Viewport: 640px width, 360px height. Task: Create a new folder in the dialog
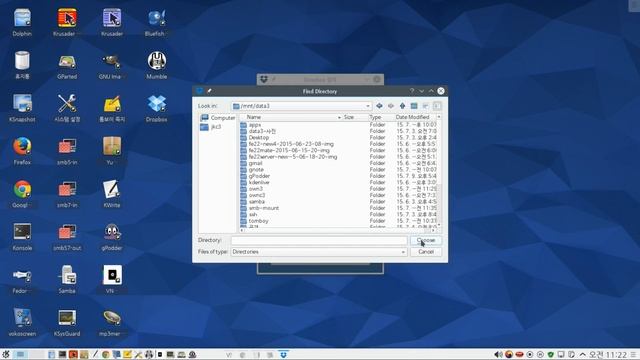414,106
